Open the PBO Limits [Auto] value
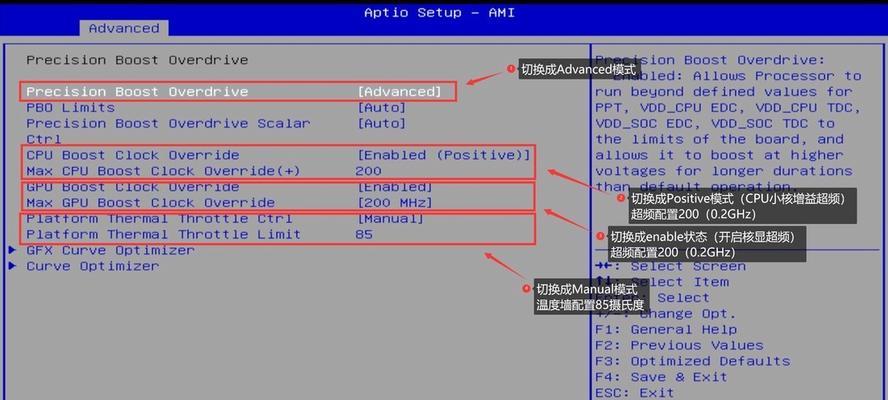888x400 pixels. pos(382,108)
